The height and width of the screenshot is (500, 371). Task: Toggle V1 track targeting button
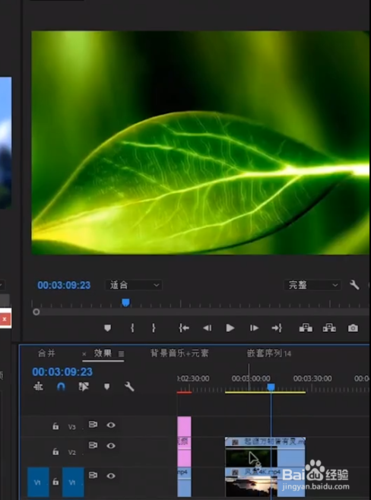click(73, 482)
